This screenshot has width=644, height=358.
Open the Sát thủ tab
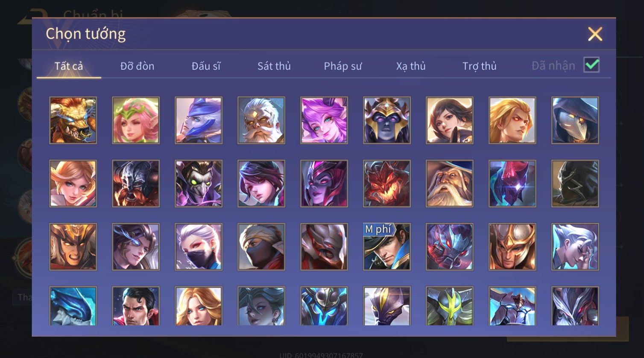274,66
